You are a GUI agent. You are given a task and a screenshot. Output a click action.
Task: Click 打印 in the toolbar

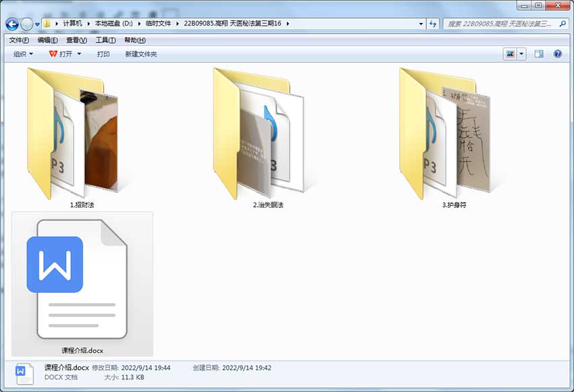[103, 54]
